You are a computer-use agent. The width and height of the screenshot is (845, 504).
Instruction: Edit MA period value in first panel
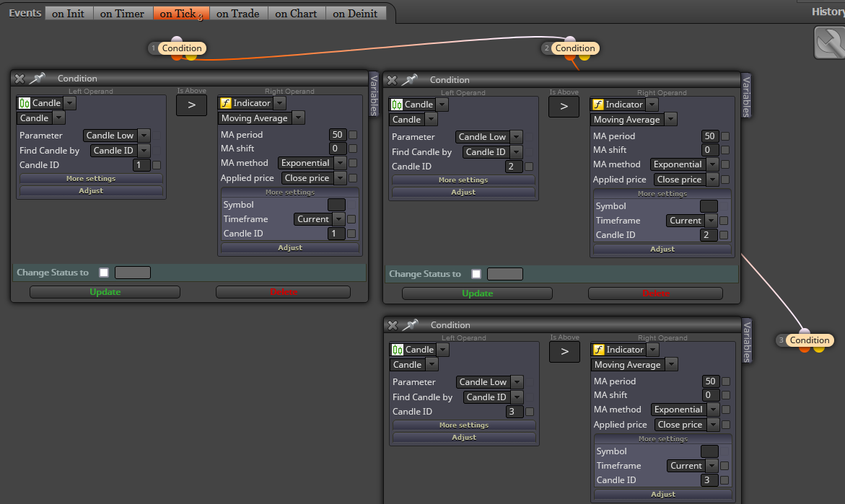(338, 135)
